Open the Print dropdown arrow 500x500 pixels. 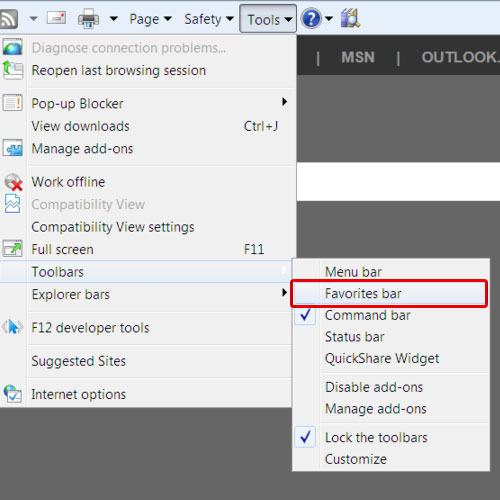coord(114,19)
